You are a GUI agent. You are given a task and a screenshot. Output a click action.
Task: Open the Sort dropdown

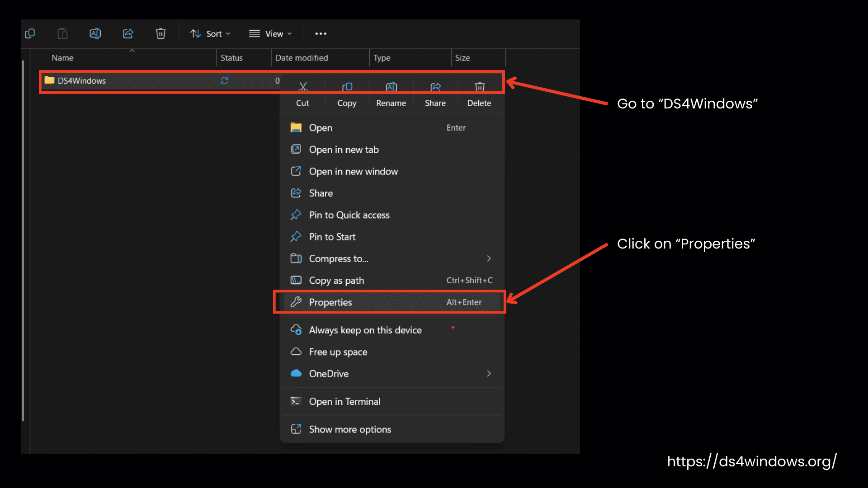tap(210, 34)
